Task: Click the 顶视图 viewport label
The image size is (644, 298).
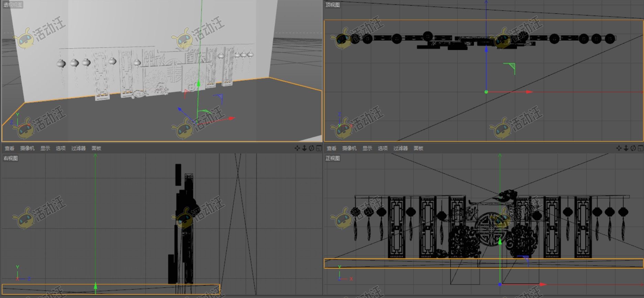Action: (x=332, y=5)
